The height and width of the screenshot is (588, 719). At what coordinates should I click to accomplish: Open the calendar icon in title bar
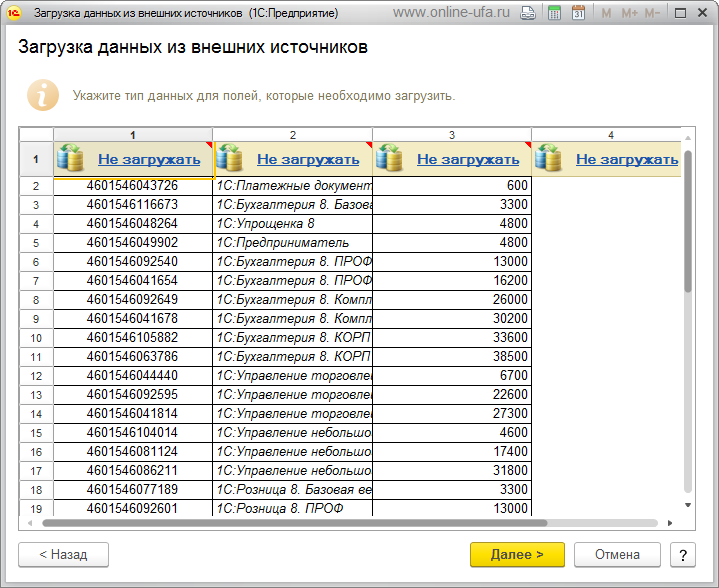578,13
